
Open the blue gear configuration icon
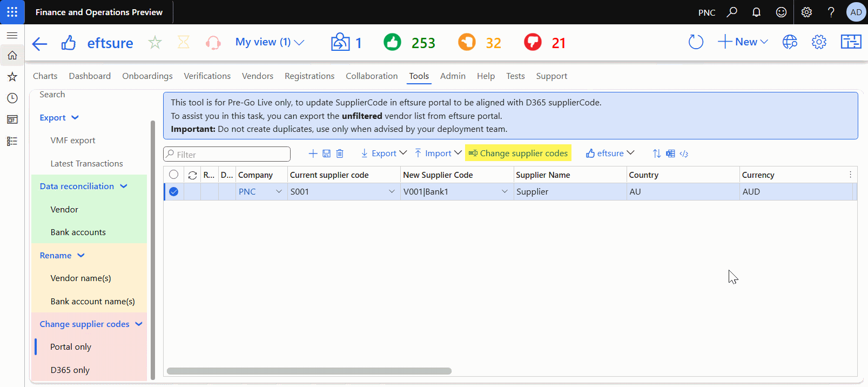point(819,42)
